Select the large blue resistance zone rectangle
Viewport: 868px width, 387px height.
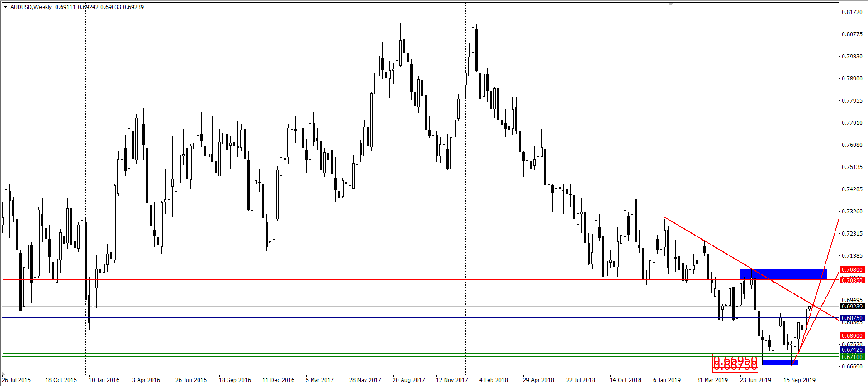click(783, 274)
